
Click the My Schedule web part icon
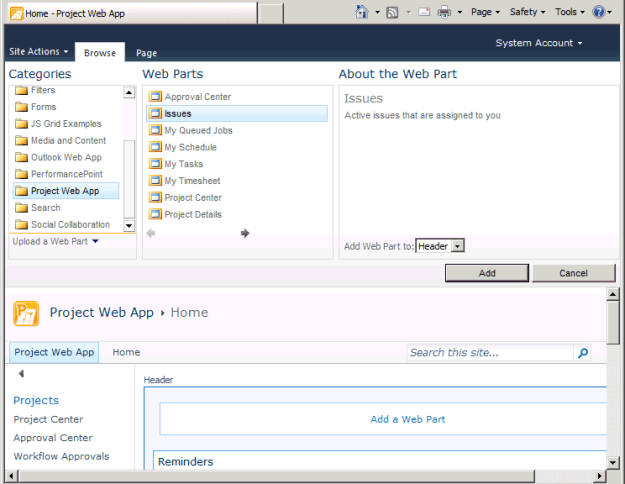(x=155, y=147)
